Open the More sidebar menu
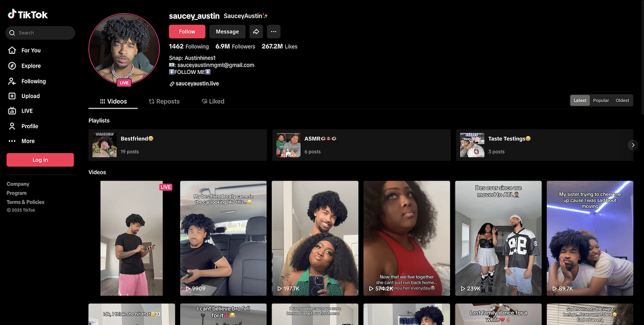644x325 pixels. pyautogui.click(x=27, y=141)
